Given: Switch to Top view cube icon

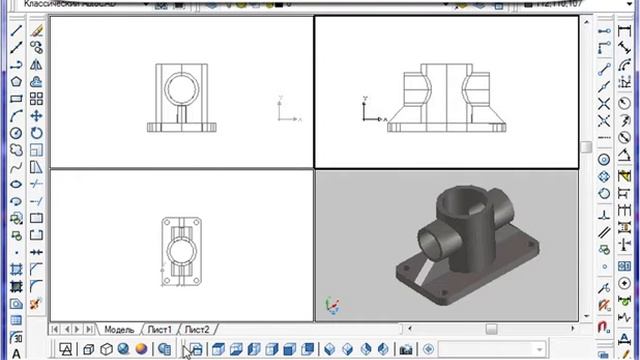Looking at the screenshot, I should point(218,349).
